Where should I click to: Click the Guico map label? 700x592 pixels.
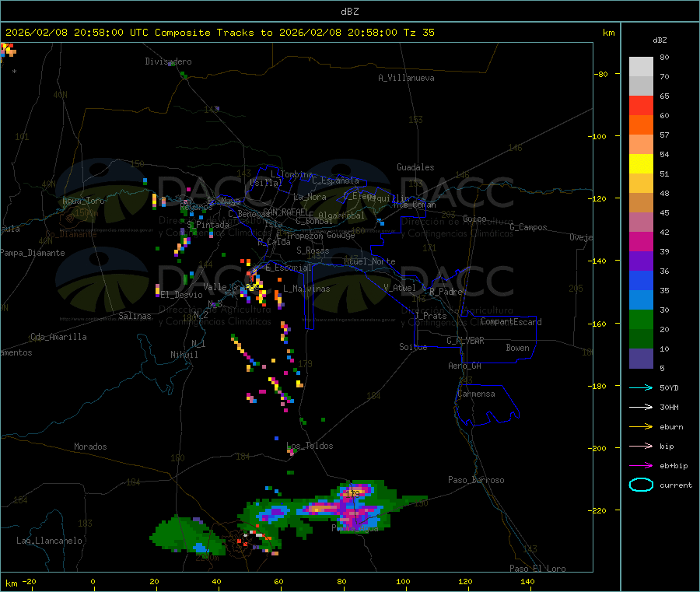coord(474,219)
